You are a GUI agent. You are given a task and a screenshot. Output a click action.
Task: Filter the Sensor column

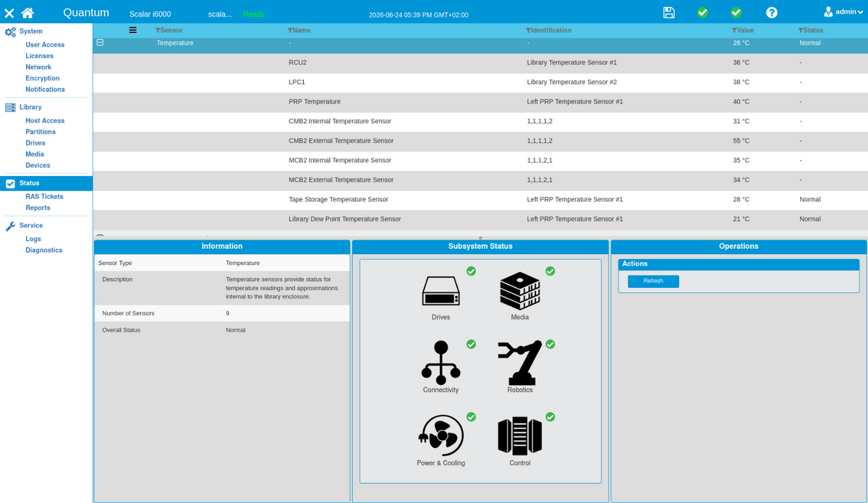pyautogui.click(x=158, y=30)
